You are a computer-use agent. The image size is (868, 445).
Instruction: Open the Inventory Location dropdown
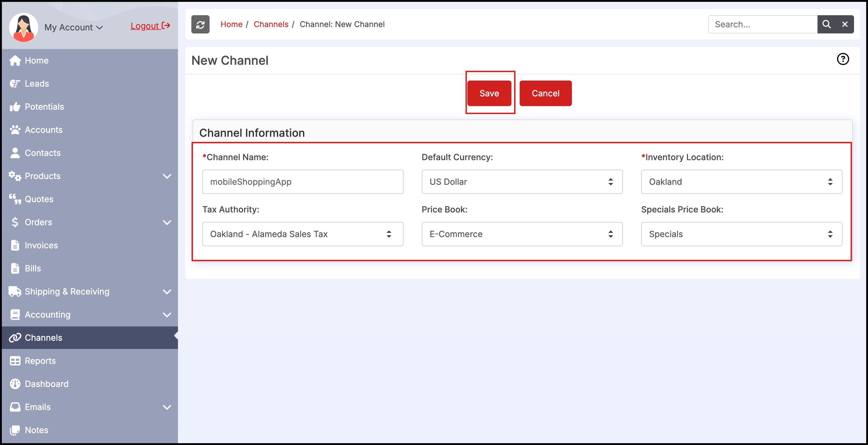[741, 182]
